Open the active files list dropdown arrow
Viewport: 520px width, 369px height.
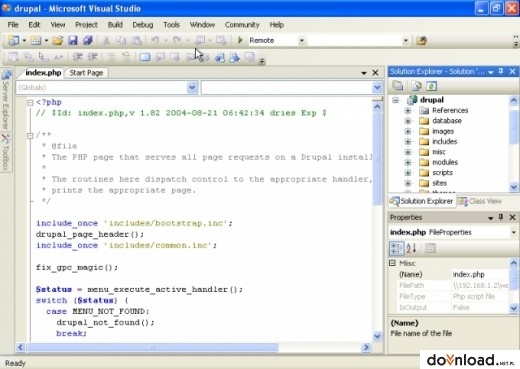click(x=364, y=73)
